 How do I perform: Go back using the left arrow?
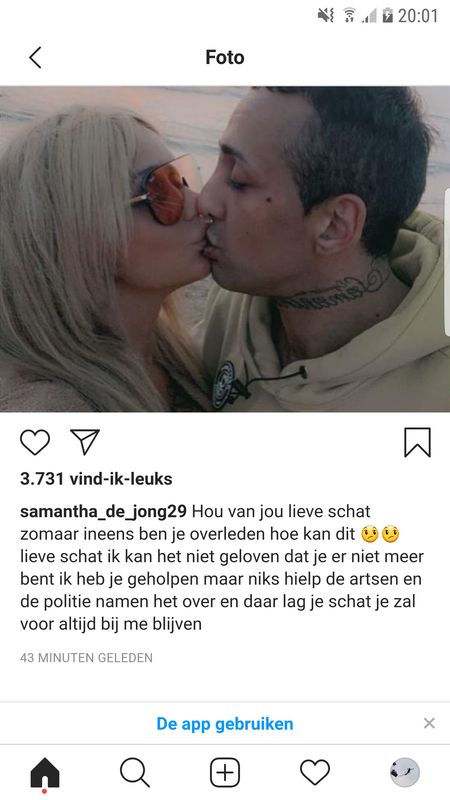pyautogui.click(x=35, y=57)
